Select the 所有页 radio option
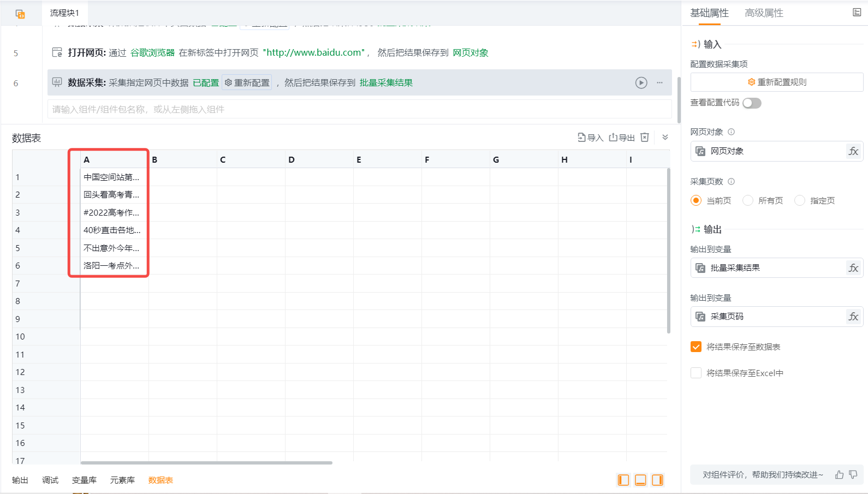Viewport: 868px width, 494px height. (x=748, y=200)
